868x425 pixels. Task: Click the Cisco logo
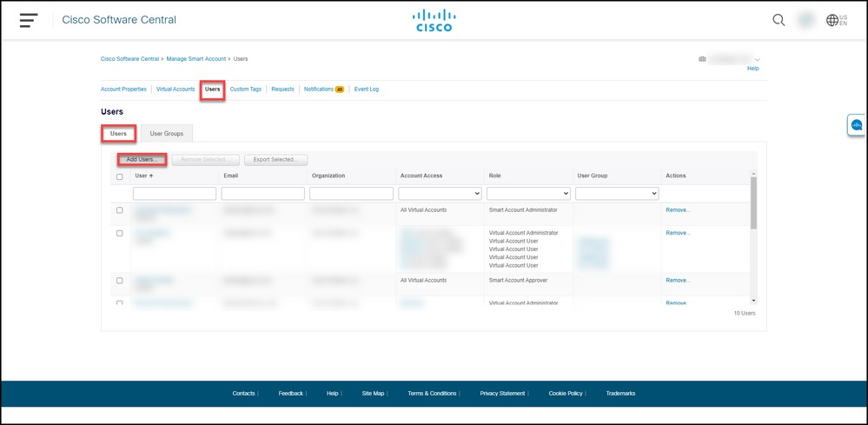pos(434,20)
